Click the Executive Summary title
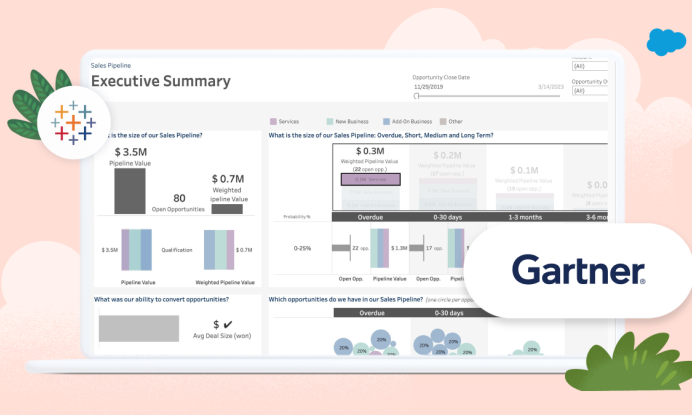The width and height of the screenshot is (692, 415). coord(160,81)
